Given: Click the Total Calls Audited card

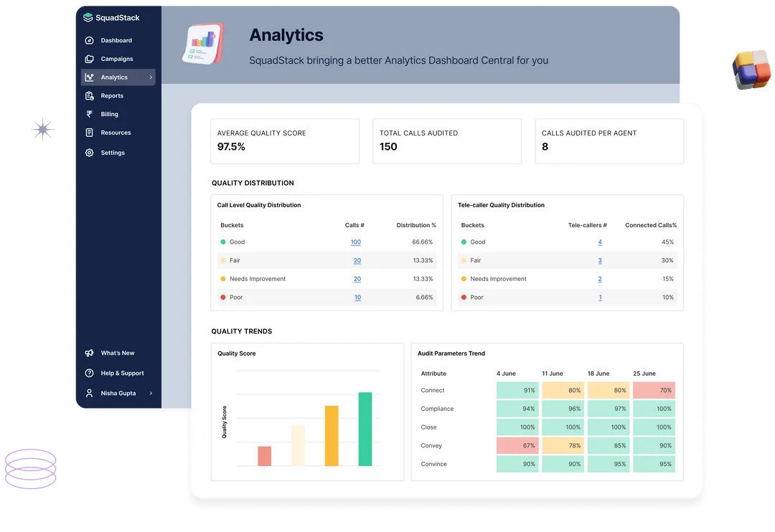Looking at the screenshot, I should (x=447, y=141).
